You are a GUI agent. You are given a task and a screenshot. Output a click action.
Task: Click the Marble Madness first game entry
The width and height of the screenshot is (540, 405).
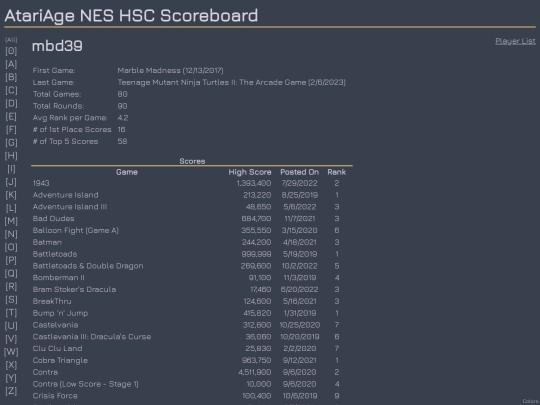click(x=170, y=71)
